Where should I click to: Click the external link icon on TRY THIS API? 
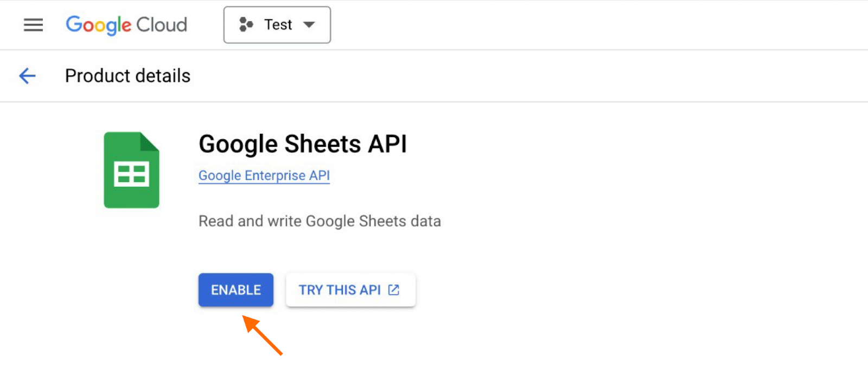(393, 290)
